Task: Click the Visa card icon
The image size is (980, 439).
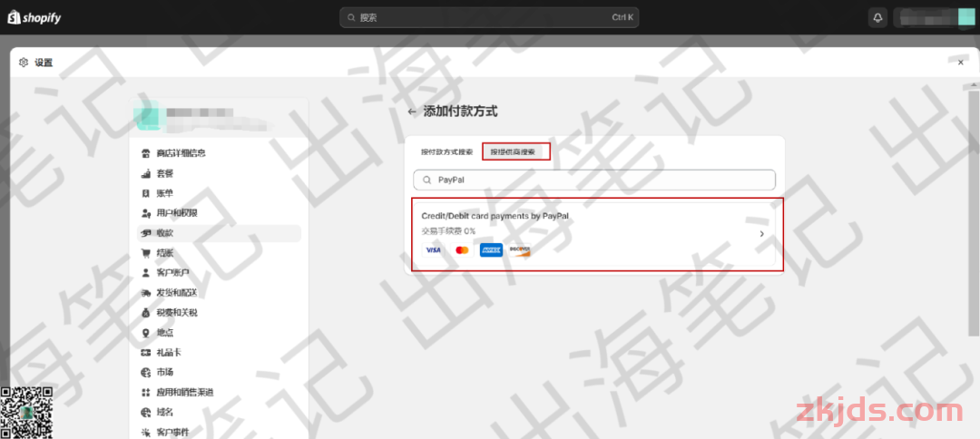Action: pos(433,249)
